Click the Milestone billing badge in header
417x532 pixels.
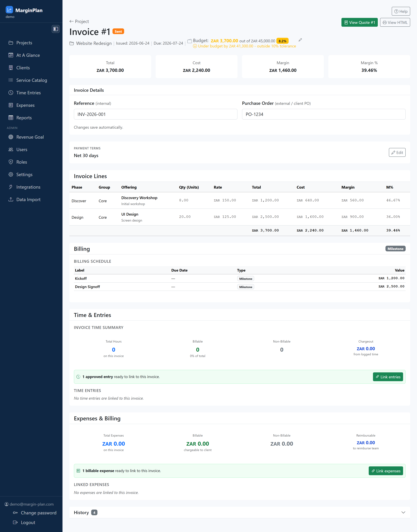395,249
